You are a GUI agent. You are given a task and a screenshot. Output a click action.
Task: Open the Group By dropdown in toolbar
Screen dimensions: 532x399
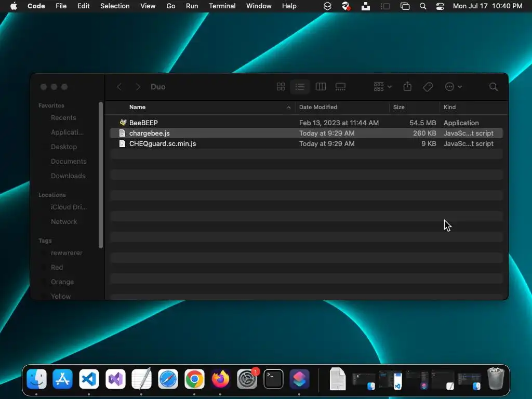(x=382, y=87)
